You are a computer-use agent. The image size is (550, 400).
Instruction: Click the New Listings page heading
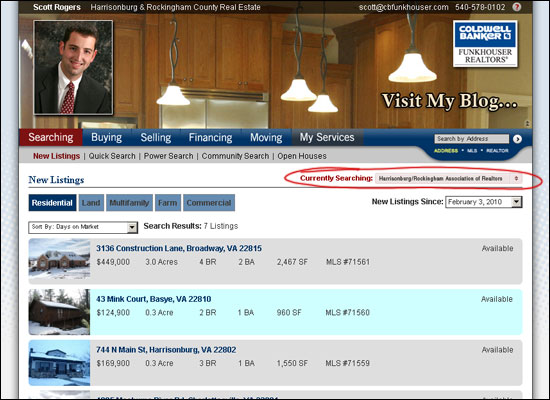56,180
